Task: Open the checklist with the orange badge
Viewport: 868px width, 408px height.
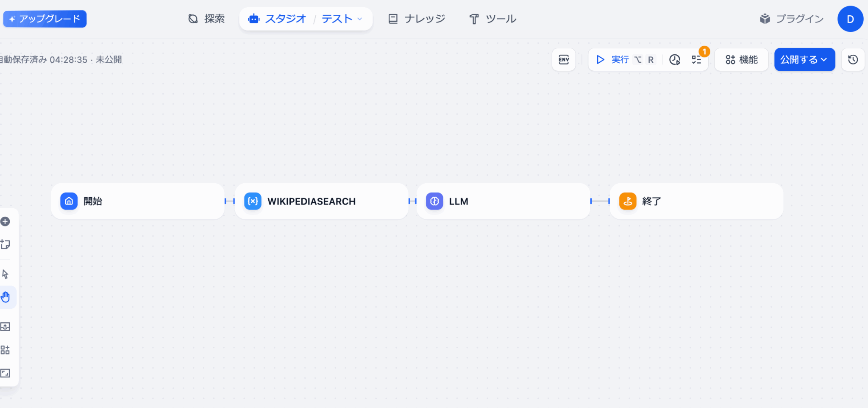Action: pyautogui.click(x=696, y=60)
